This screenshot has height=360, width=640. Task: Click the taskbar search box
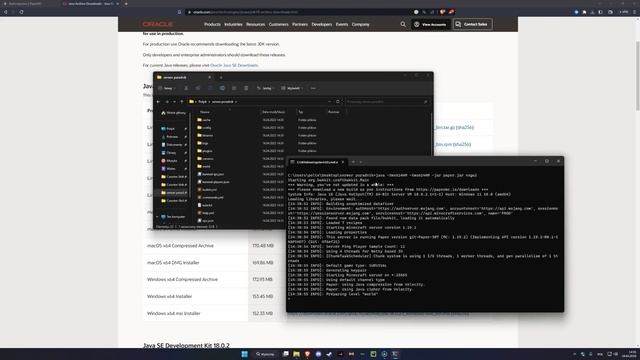tap(265, 354)
